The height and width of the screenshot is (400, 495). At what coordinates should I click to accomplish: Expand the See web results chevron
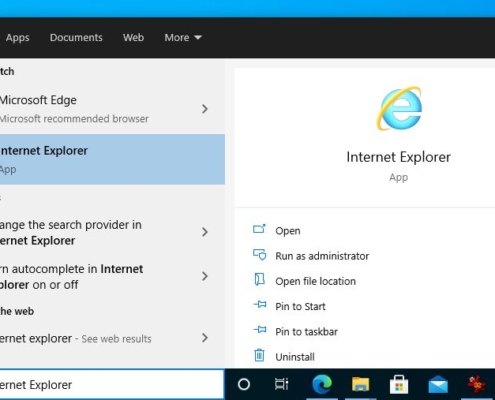(205, 338)
